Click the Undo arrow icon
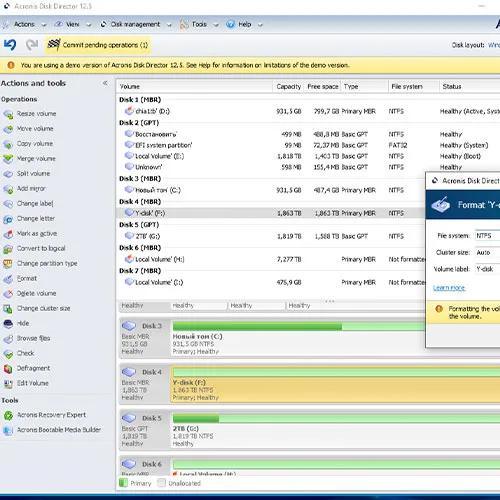Viewport: 500px width, 500px height. point(10,45)
